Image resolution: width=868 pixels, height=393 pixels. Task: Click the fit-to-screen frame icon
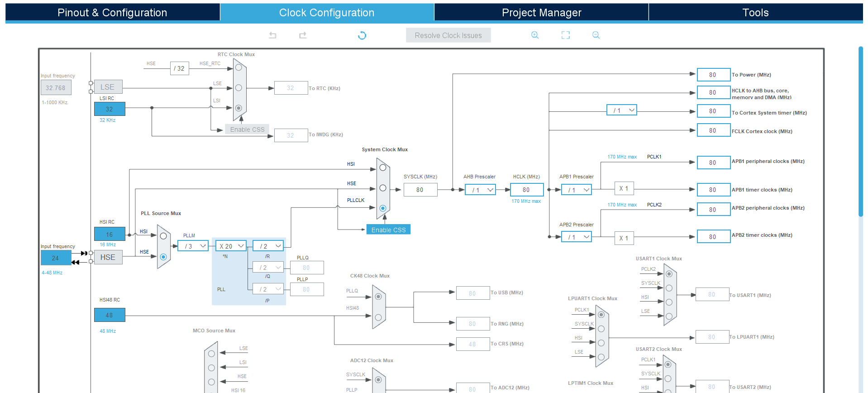(566, 35)
